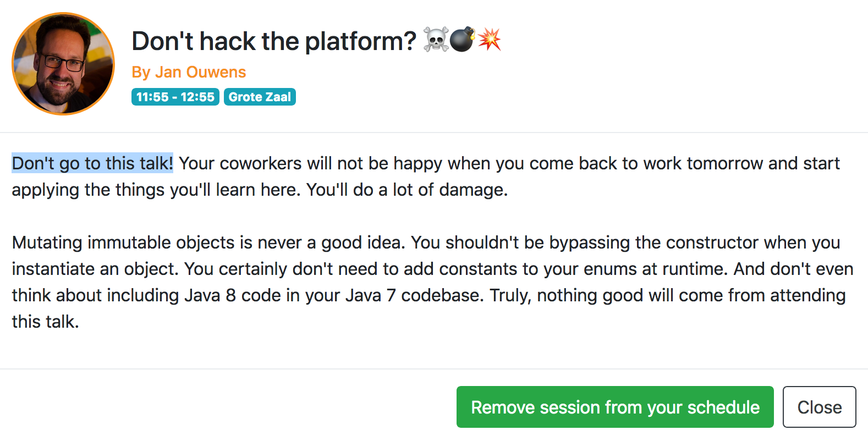The image size is (868, 441).
Task: Remove session from your schedule
Action: pyautogui.click(x=615, y=407)
